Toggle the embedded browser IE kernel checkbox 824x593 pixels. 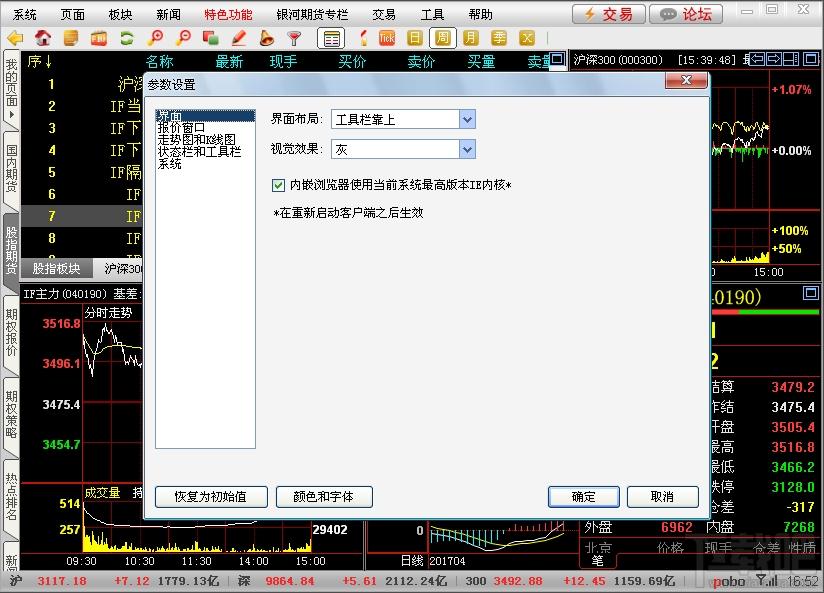(x=278, y=185)
